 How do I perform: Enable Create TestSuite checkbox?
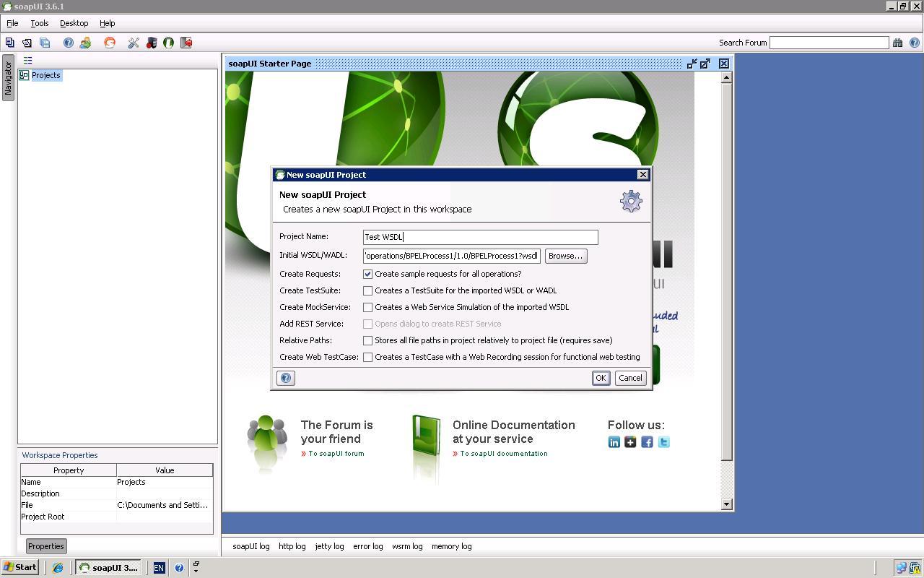368,290
